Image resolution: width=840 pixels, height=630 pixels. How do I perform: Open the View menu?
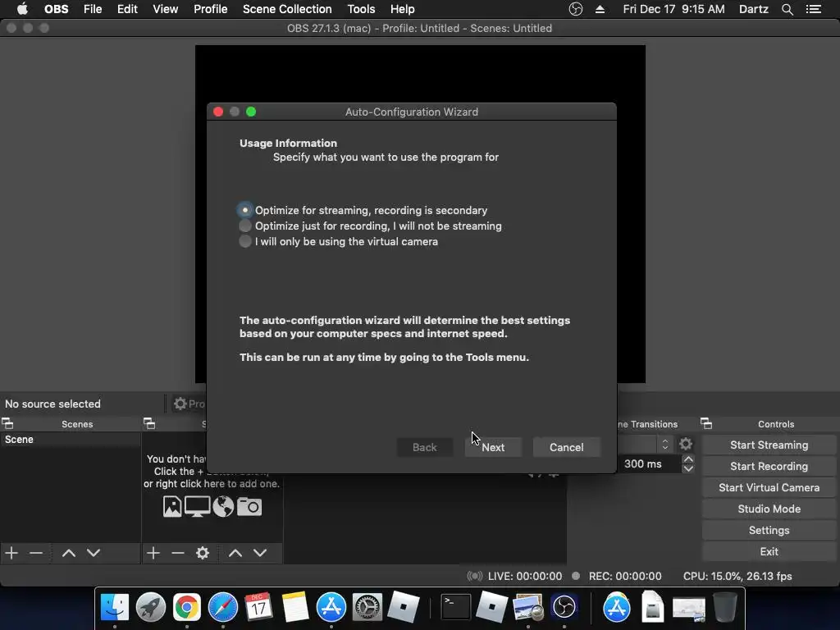pos(165,9)
